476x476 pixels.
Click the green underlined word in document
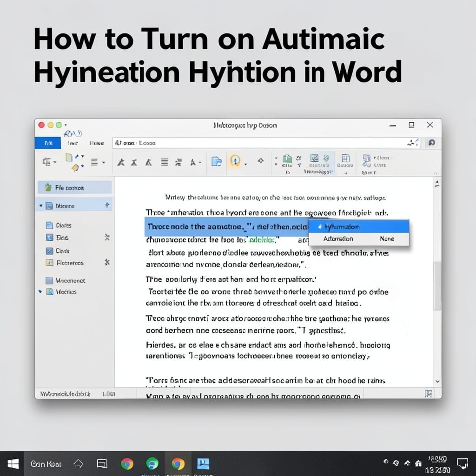pos(262,240)
